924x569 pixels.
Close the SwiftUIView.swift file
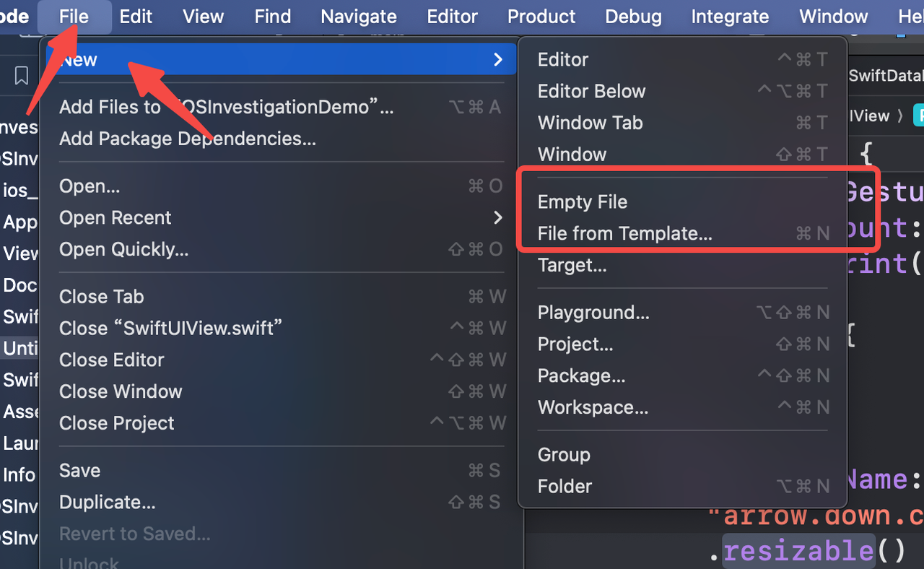(170, 329)
